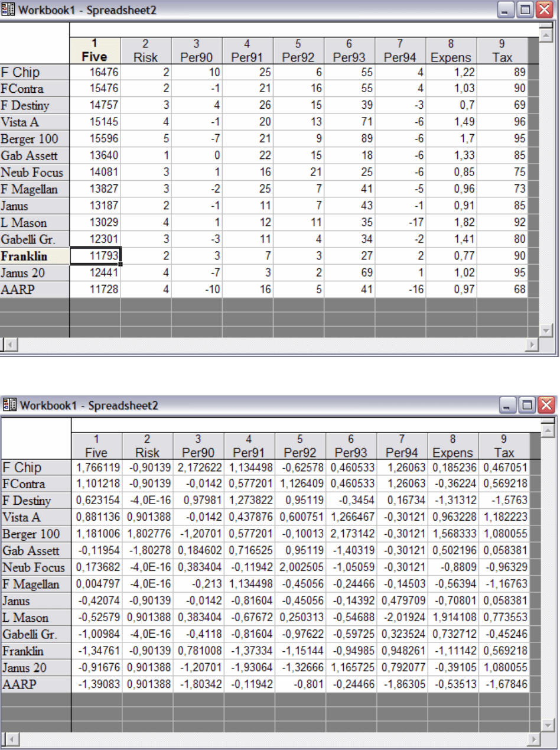
Task: Click the cell containing -1,93064
Action: (249, 668)
